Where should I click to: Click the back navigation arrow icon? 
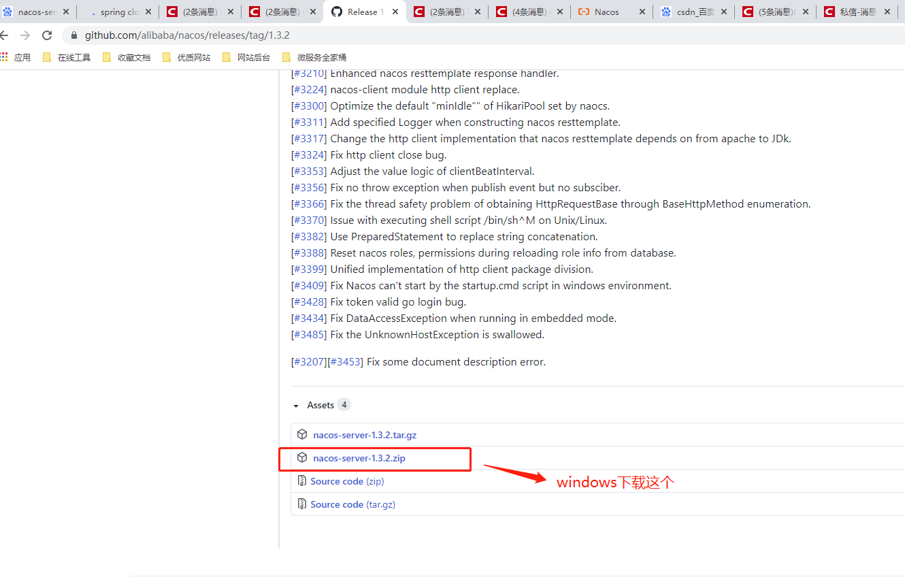10,35
